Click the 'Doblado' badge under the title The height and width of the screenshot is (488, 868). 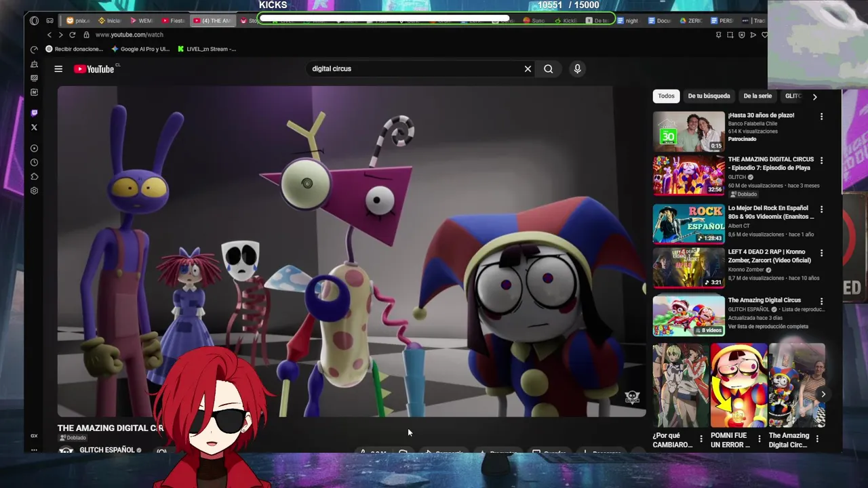73,438
